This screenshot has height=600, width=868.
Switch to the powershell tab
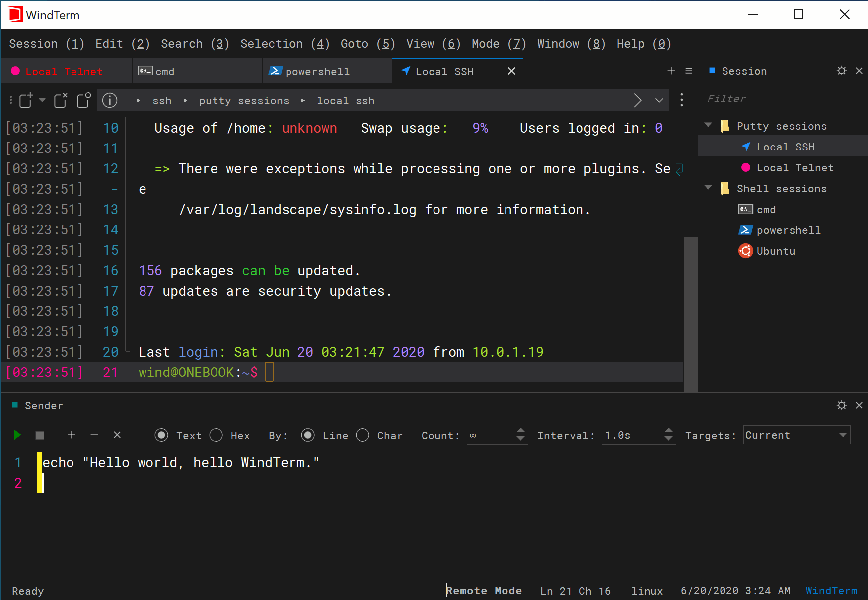[x=327, y=71]
